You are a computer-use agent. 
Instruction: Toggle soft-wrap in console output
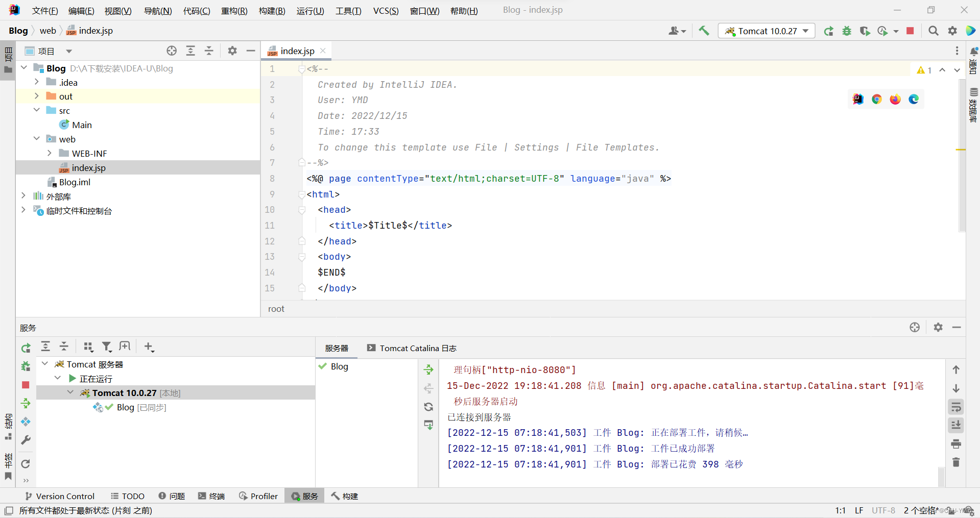point(956,407)
